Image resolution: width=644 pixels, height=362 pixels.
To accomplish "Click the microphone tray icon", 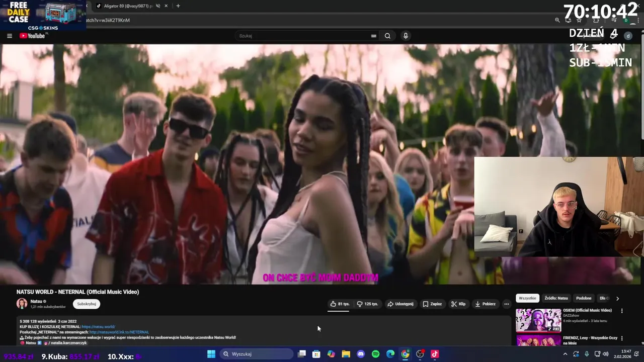I will [587, 354].
